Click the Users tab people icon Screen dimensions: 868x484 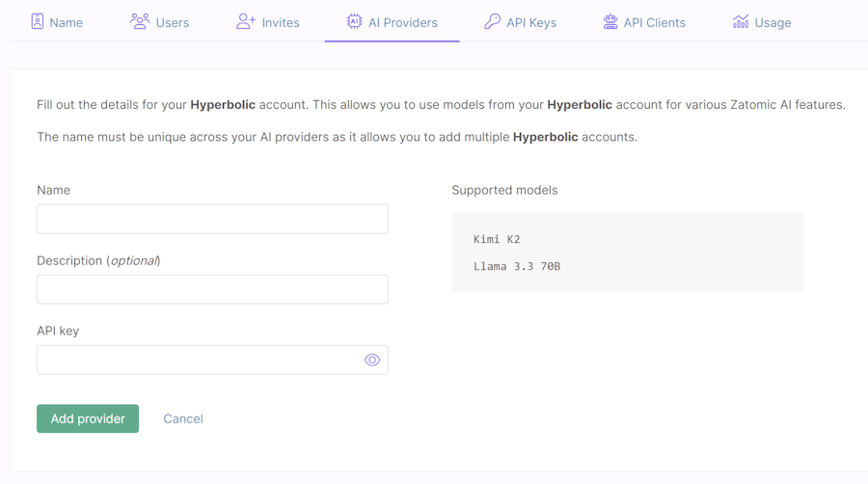(140, 21)
